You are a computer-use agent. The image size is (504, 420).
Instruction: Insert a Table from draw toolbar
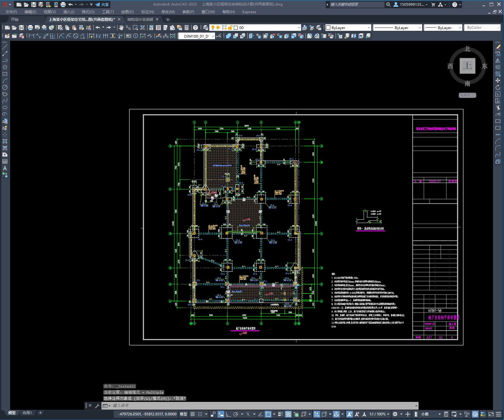coord(5,161)
